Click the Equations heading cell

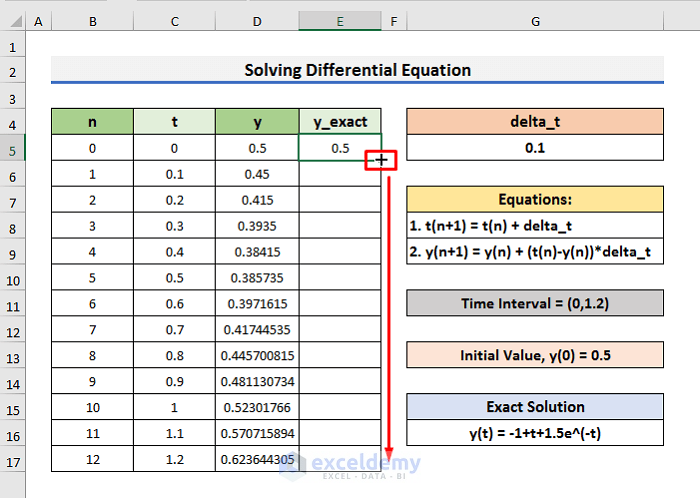(x=535, y=199)
